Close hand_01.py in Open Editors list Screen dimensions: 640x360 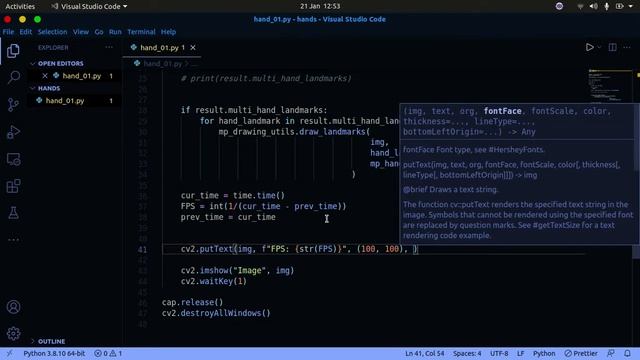[x=45, y=76]
